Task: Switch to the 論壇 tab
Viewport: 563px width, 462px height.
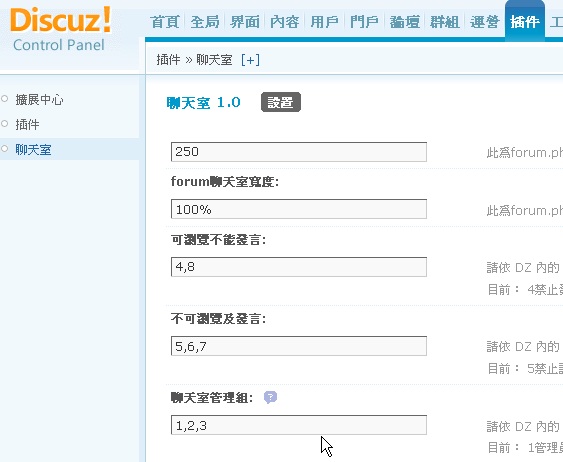Action: [x=404, y=22]
